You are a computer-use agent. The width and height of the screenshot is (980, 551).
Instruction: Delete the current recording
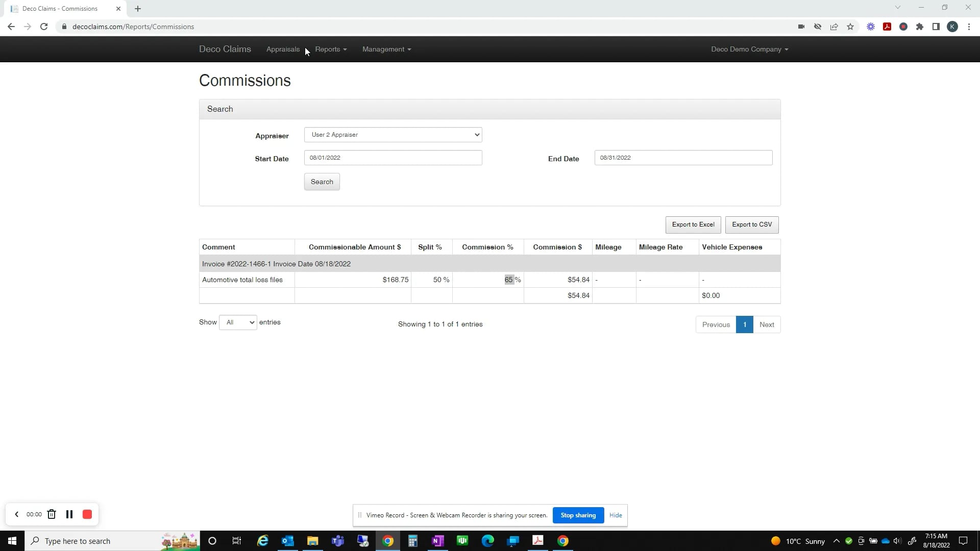(52, 514)
